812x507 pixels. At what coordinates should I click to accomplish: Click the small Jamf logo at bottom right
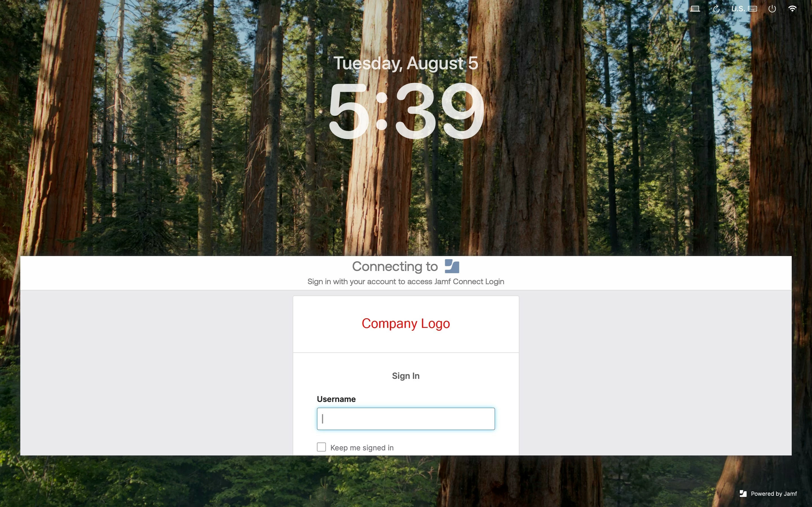pos(743,493)
